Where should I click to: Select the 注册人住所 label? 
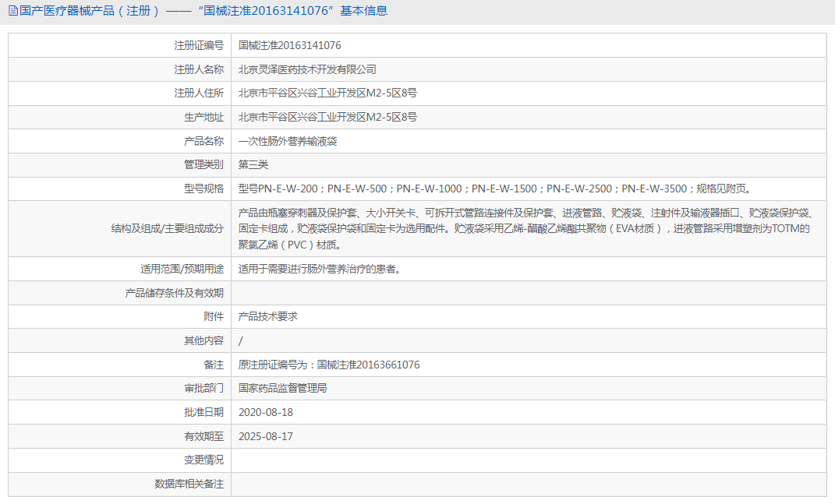[199, 93]
